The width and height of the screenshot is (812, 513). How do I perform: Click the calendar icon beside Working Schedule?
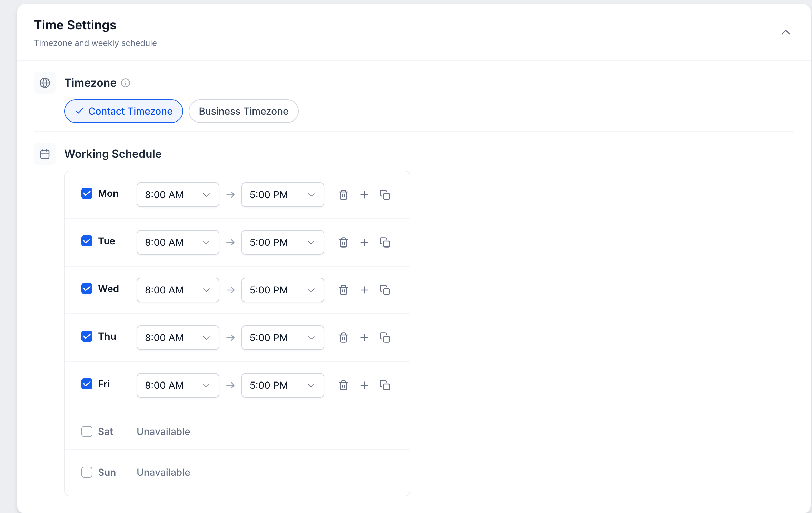(x=45, y=154)
